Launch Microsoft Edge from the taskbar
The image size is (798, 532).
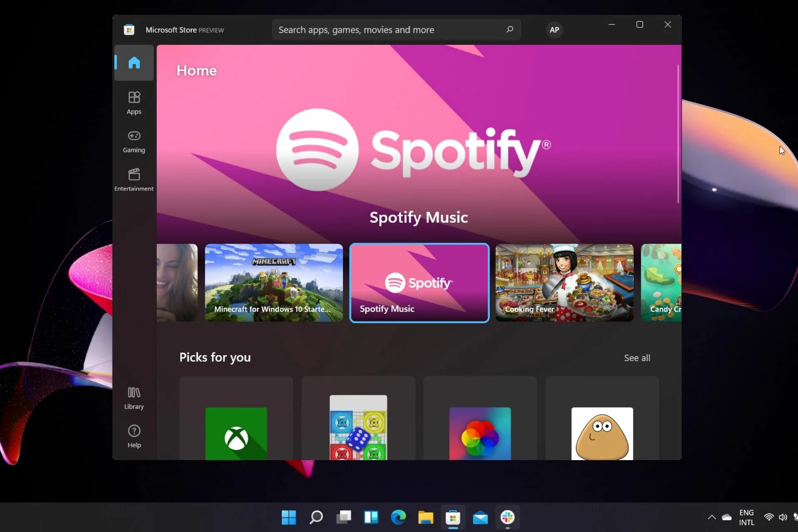398,517
